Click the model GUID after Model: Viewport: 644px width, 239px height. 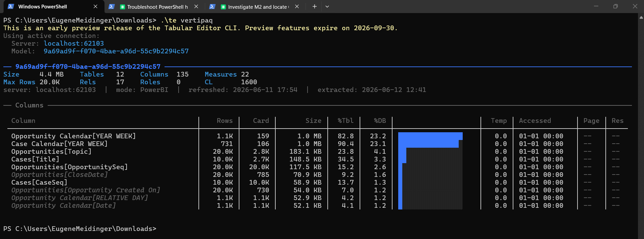tap(116, 51)
